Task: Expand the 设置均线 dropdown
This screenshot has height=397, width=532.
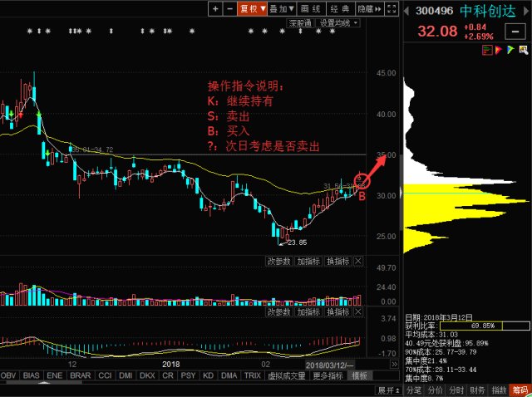Action: 337,22
